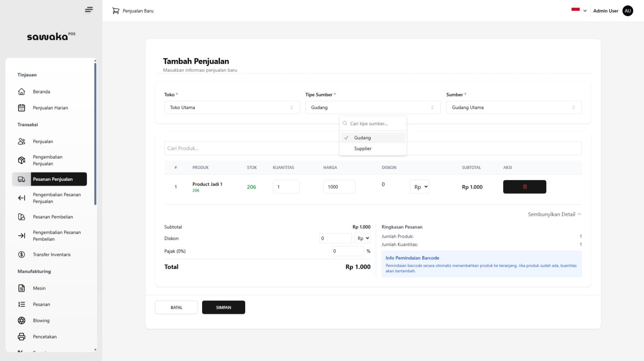Click the red trash delete icon

[x=524, y=187]
